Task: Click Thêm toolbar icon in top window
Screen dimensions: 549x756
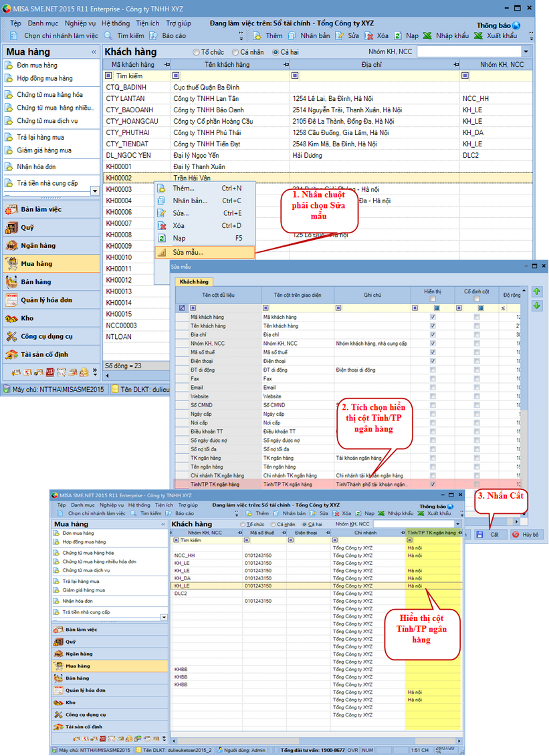Action: [x=257, y=35]
